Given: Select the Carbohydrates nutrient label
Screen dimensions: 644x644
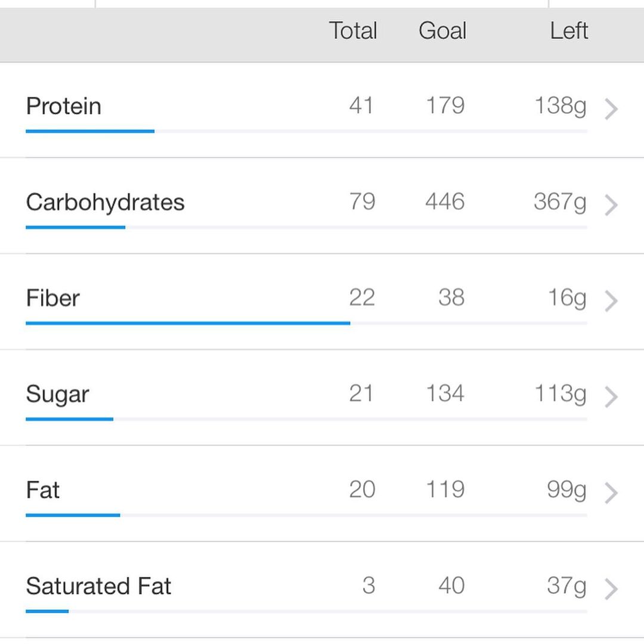Looking at the screenshot, I should pyautogui.click(x=105, y=203).
